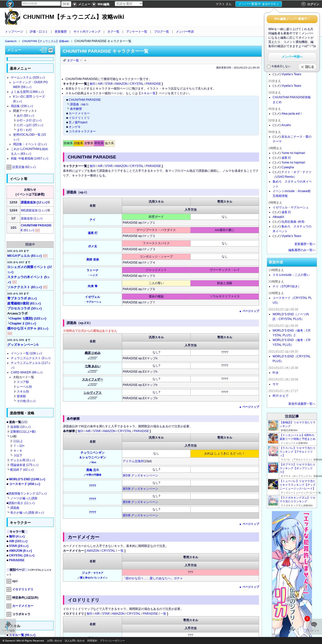322x644 pixels.
Task: Open the CRYSTAL (16コメ) character list link
Action: pos(22,555)
